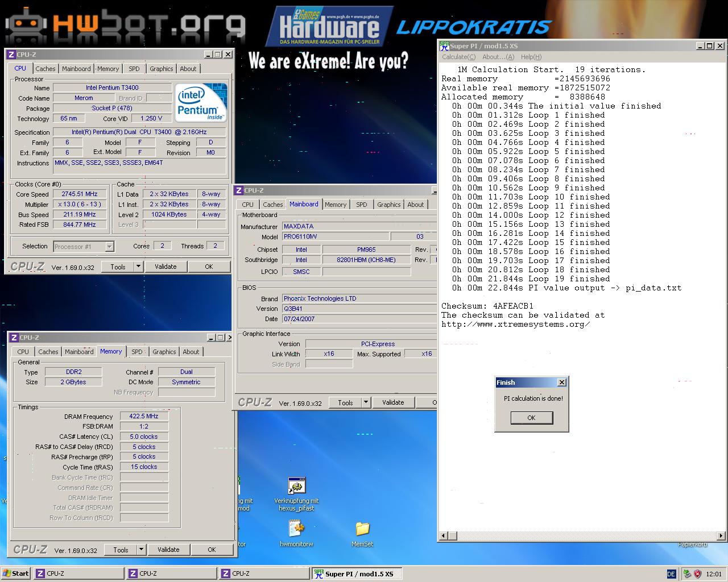Expand Tools dropdown arrow in Memory window

pyautogui.click(x=141, y=550)
